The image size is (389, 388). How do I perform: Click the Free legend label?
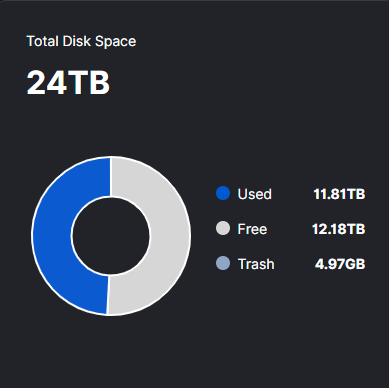click(252, 229)
